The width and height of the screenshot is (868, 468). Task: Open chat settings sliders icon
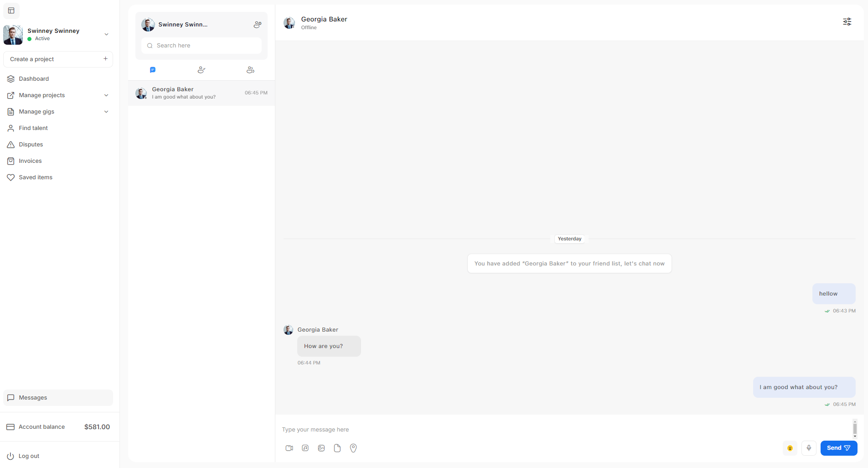[x=847, y=22]
